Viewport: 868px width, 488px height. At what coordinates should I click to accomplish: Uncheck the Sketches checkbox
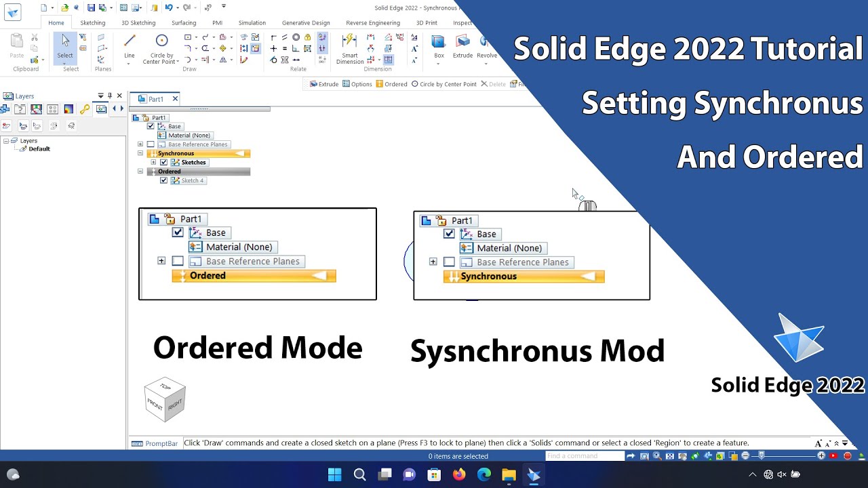click(x=163, y=163)
